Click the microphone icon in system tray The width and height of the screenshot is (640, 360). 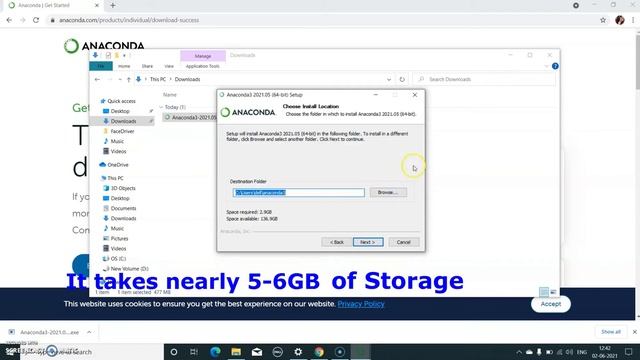click(539, 352)
